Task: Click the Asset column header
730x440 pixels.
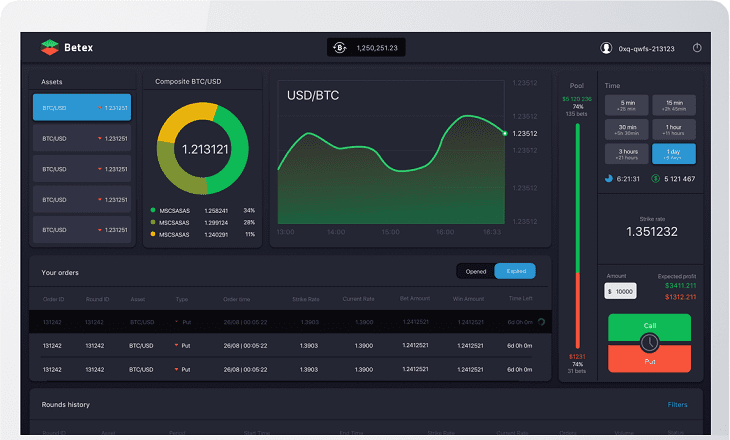Action: pos(137,299)
